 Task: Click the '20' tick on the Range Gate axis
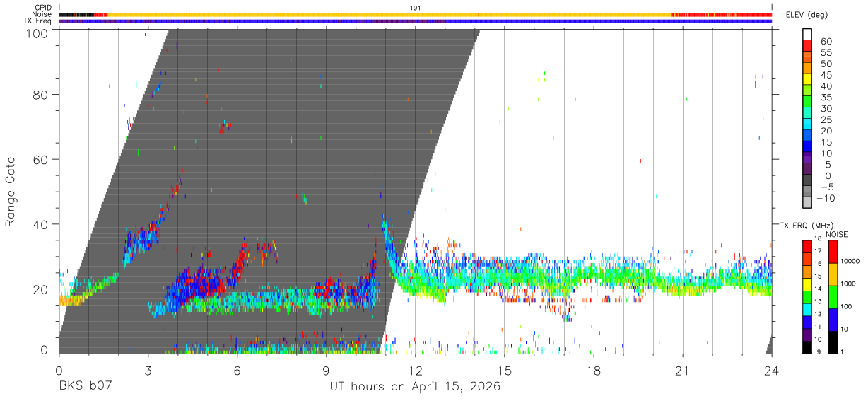40,289
